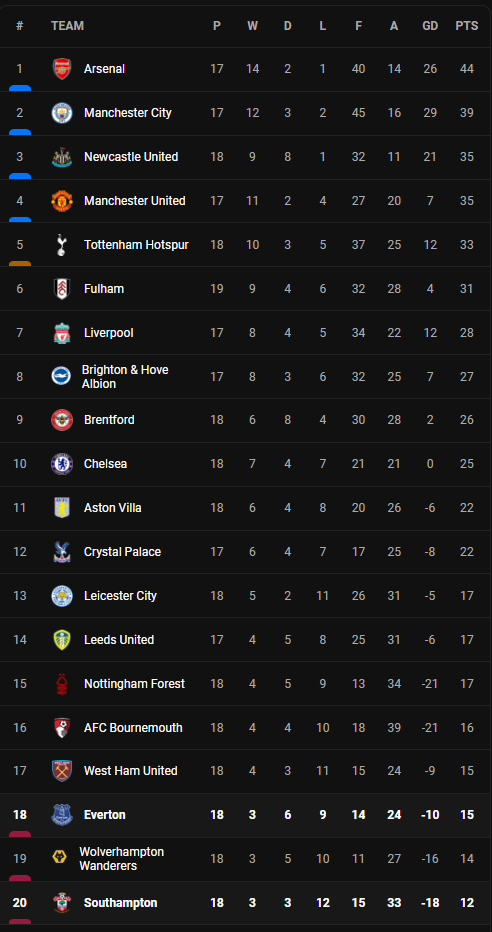Screen dimensions: 492x932
Task: Click the Everton crest icon
Action: pos(62,814)
